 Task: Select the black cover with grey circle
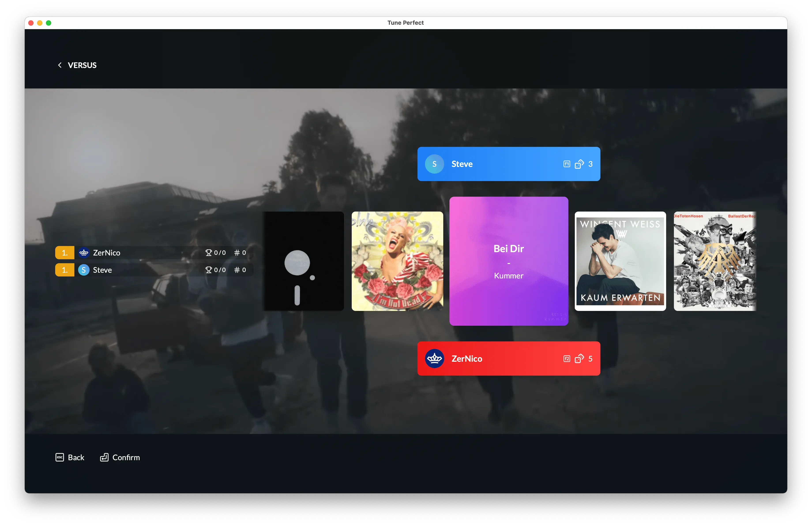tap(303, 261)
